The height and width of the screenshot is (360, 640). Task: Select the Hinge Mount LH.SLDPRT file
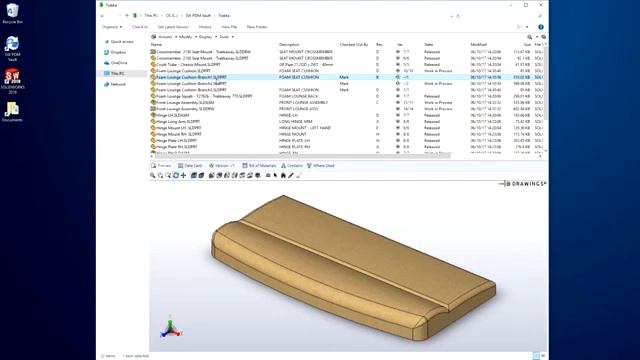click(176, 128)
